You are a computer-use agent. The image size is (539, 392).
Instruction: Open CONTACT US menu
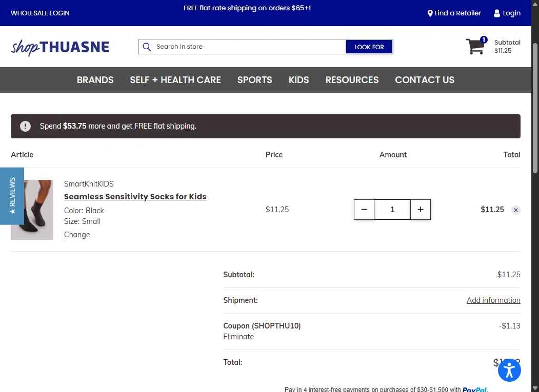click(x=425, y=80)
